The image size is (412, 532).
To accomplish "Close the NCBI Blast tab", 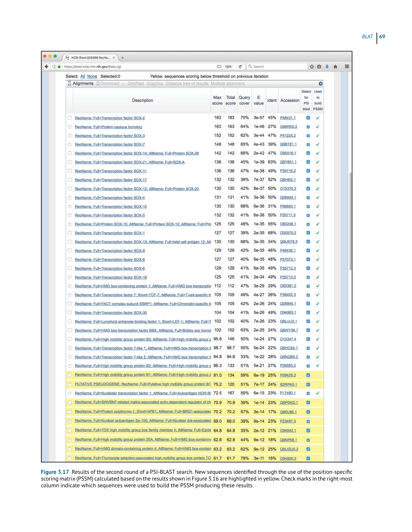I will [114, 58].
